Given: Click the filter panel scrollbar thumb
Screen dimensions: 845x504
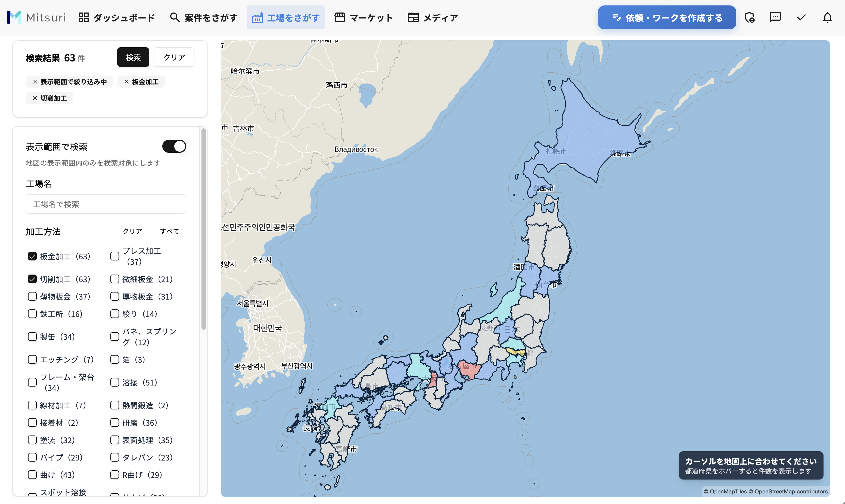Looking at the screenshot, I should (203, 228).
